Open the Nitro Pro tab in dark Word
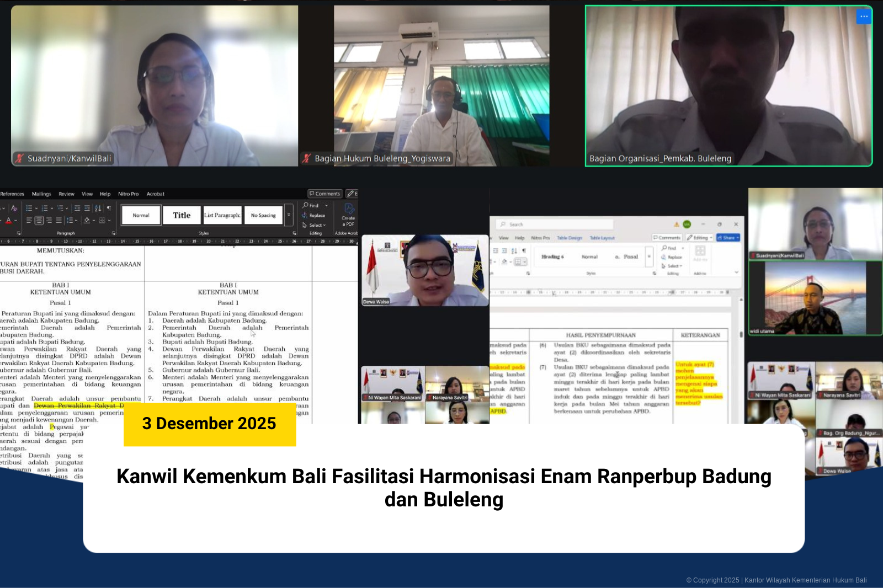Image resolution: width=883 pixels, height=588 pixels. pyautogui.click(x=128, y=194)
